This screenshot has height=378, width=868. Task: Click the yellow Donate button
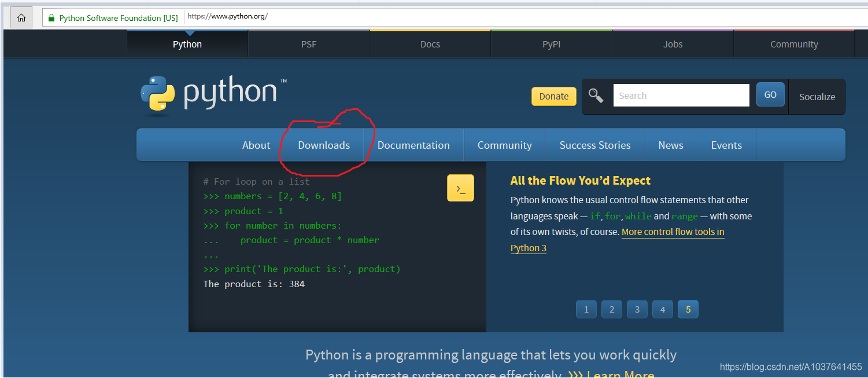point(554,96)
